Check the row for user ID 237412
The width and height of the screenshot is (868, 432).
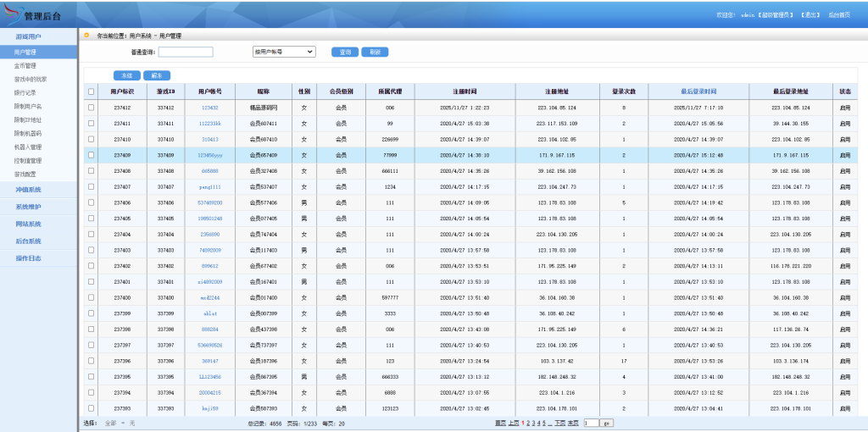(92, 108)
